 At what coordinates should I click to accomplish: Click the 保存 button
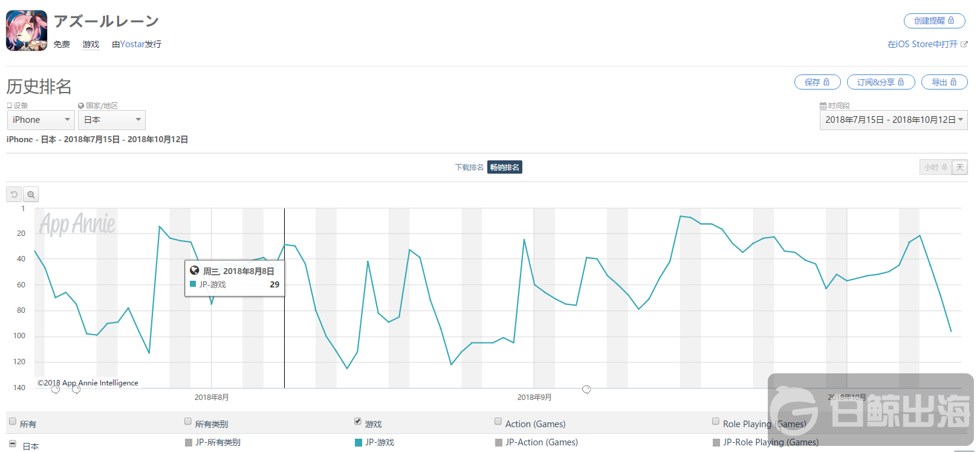pyautogui.click(x=817, y=82)
